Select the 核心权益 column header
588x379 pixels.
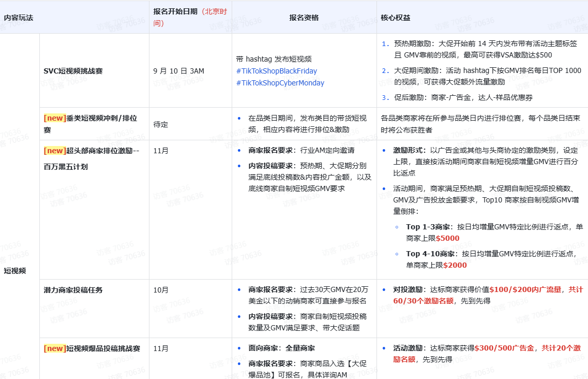pos(396,18)
